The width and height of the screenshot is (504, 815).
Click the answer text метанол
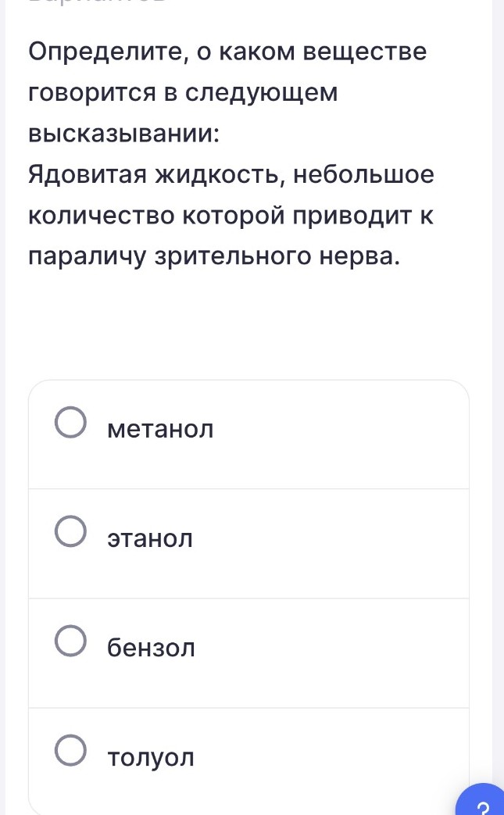[x=160, y=428]
